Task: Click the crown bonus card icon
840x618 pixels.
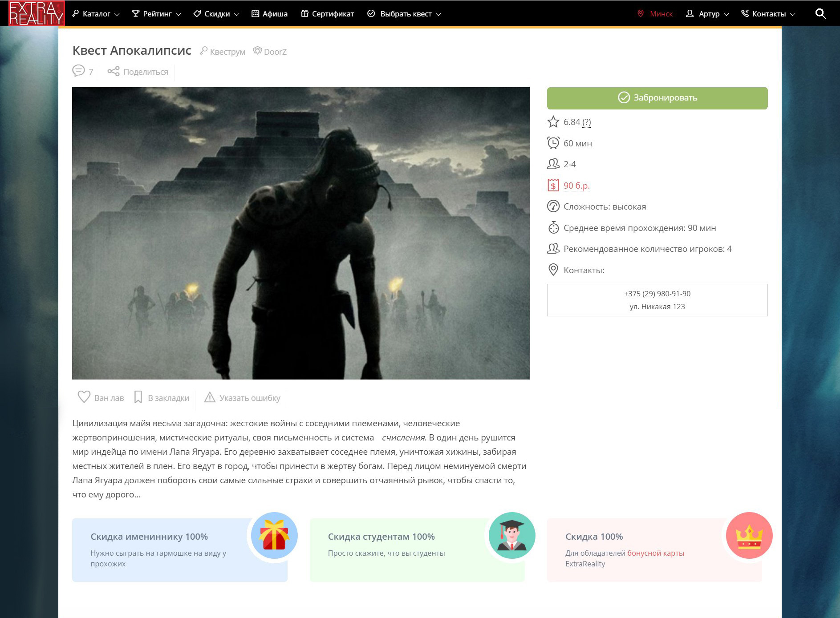Action: click(x=749, y=535)
